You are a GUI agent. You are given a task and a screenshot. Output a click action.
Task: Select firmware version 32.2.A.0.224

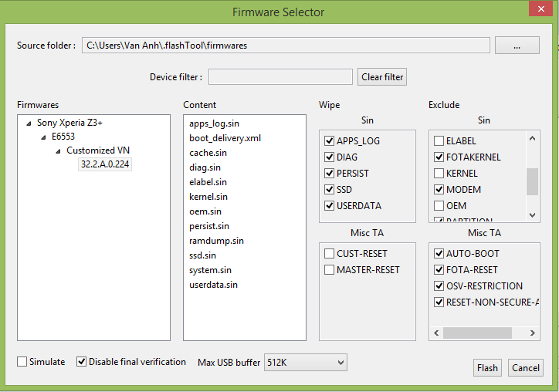tap(105, 164)
